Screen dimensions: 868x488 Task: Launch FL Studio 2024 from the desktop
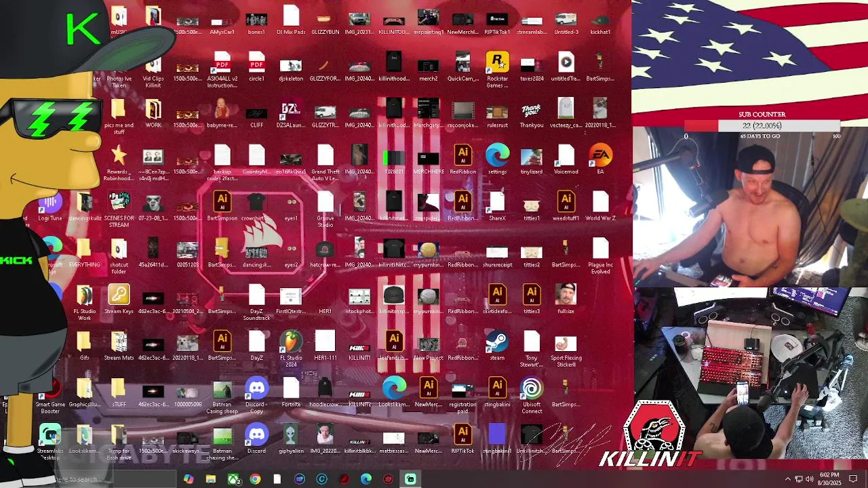point(291,342)
